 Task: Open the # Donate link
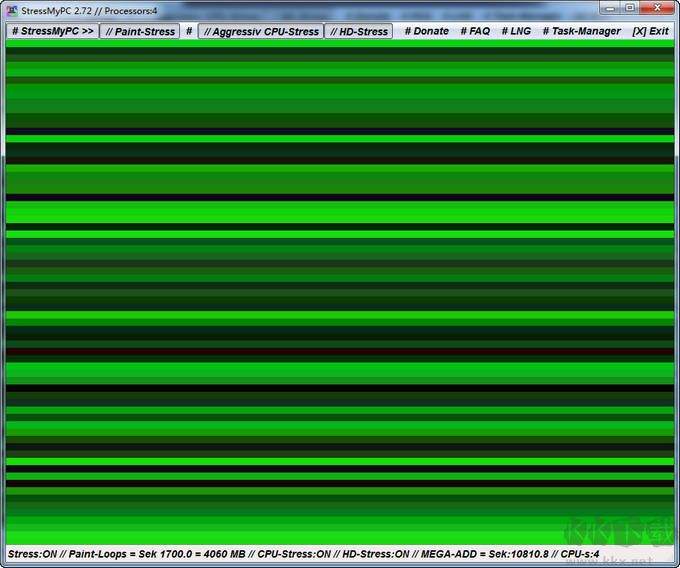click(427, 31)
